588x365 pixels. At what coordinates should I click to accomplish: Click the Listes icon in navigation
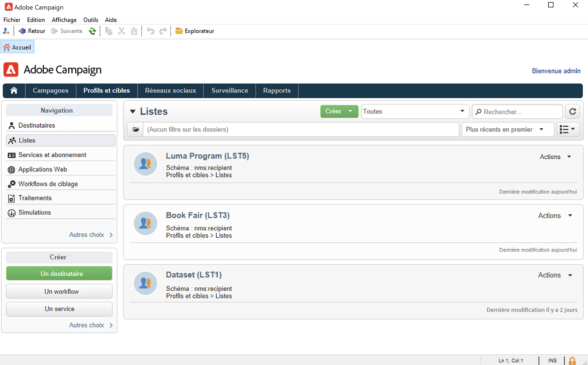(11, 140)
